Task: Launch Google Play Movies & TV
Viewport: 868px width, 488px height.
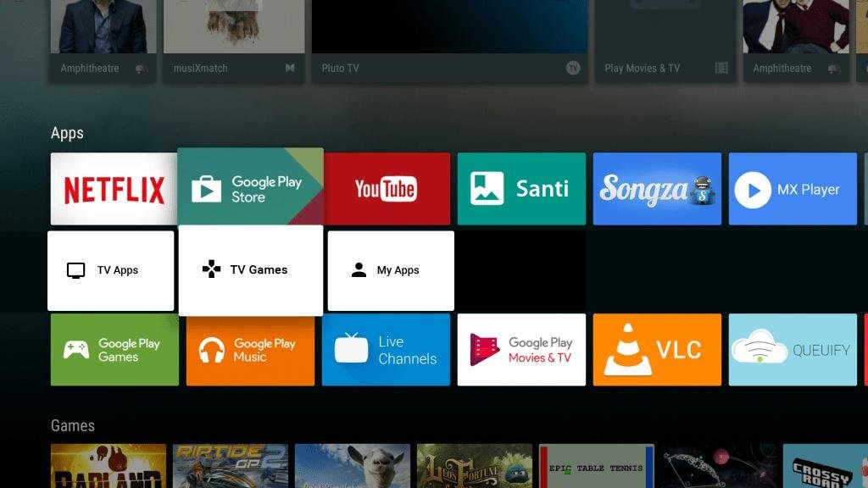Action: (x=521, y=349)
